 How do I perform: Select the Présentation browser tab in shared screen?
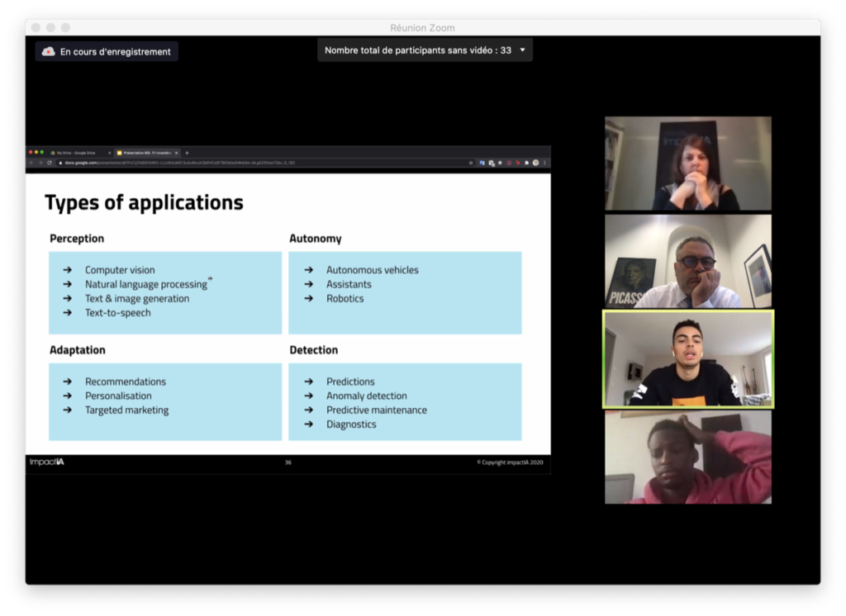(x=146, y=153)
